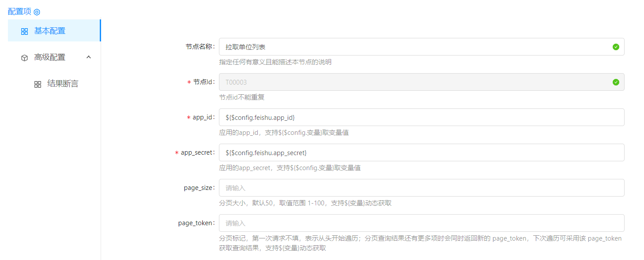The image size is (644, 260).
Task: Click the grid icon next to 结果断言
Action: tap(38, 84)
